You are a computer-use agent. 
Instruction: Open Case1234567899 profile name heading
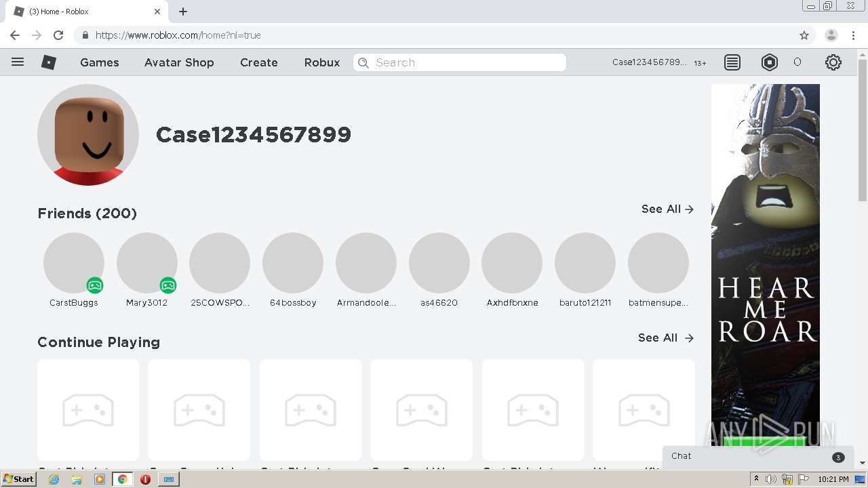click(x=254, y=135)
